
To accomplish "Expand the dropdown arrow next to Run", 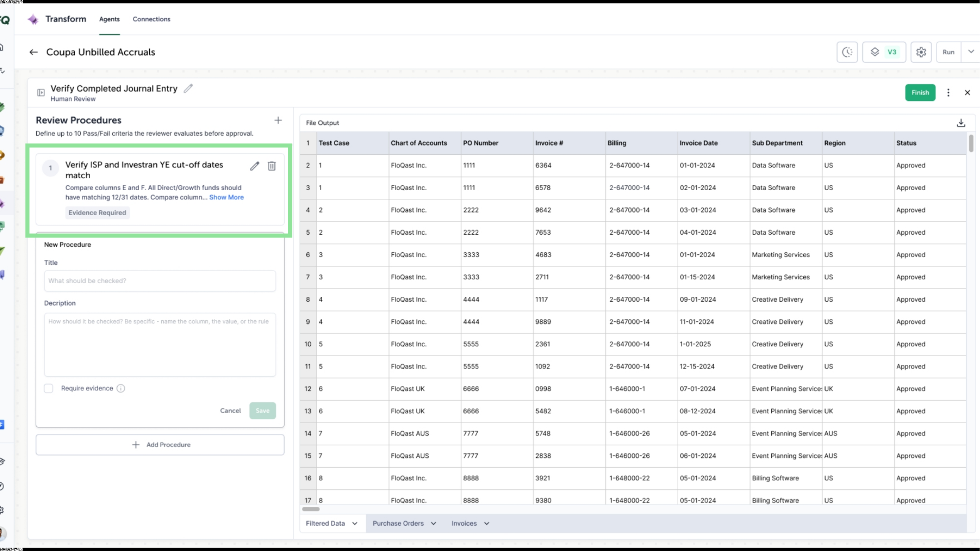I will tap(971, 52).
